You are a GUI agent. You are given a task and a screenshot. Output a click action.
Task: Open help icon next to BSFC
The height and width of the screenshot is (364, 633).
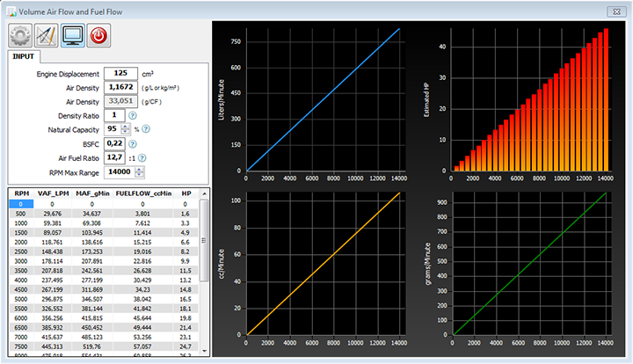pos(133,144)
